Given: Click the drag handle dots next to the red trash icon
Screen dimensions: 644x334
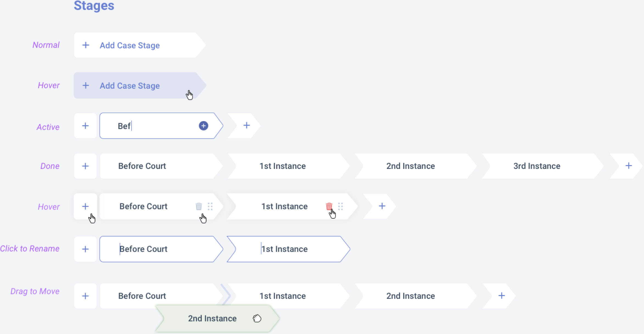Looking at the screenshot, I should tap(340, 206).
